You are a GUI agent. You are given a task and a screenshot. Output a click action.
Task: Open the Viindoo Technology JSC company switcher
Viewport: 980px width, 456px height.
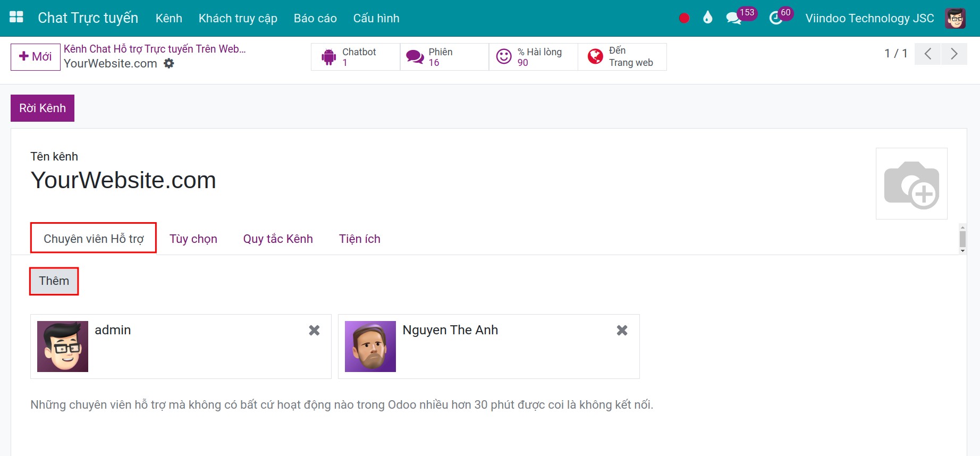(869, 18)
